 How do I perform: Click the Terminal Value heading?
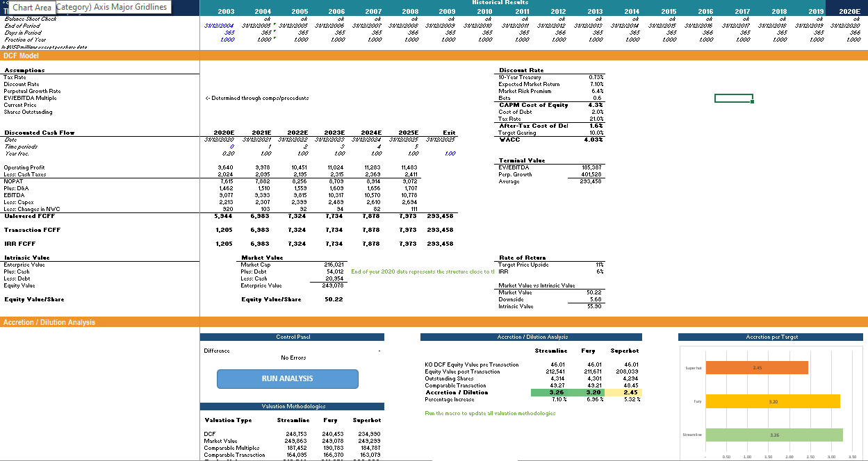click(x=522, y=160)
